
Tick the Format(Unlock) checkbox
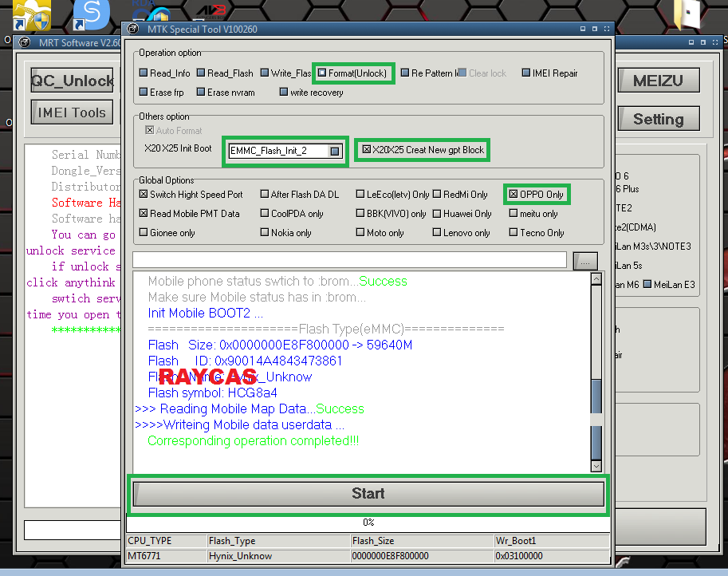click(x=322, y=73)
